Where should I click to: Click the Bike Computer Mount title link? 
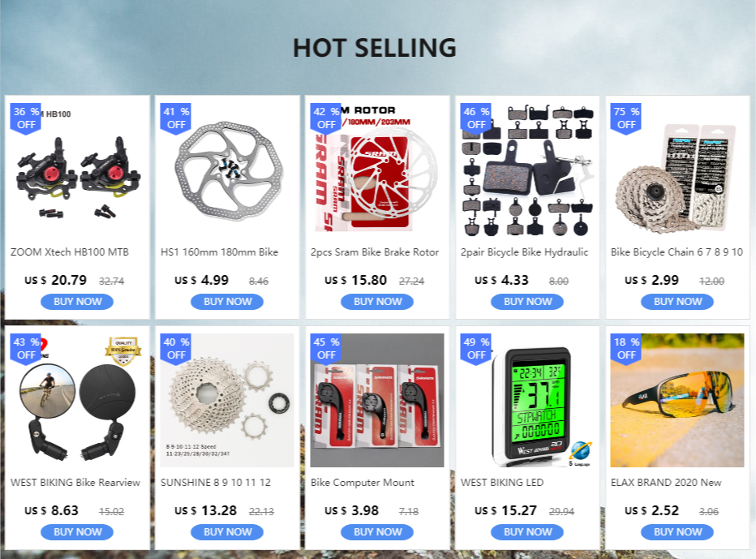click(x=363, y=482)
